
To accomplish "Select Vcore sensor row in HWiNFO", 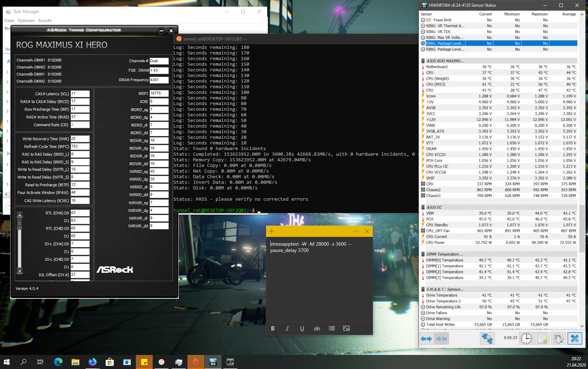I will click(x=498, y=96).
